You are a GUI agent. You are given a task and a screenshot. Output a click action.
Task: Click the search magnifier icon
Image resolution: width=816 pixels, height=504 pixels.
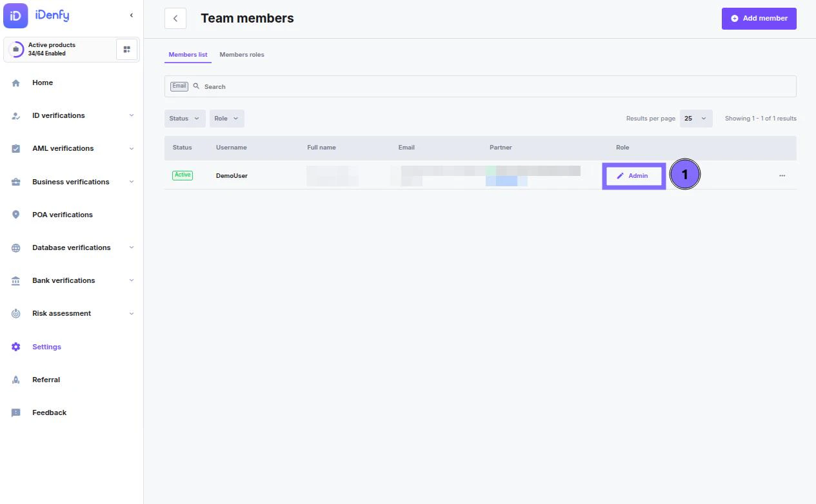click(x=196, y=86)
